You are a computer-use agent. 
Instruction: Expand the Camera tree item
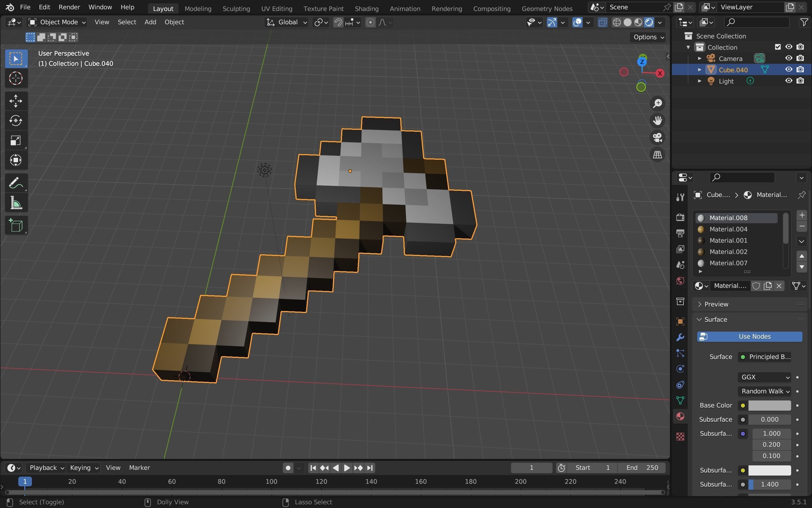(700, 58)
